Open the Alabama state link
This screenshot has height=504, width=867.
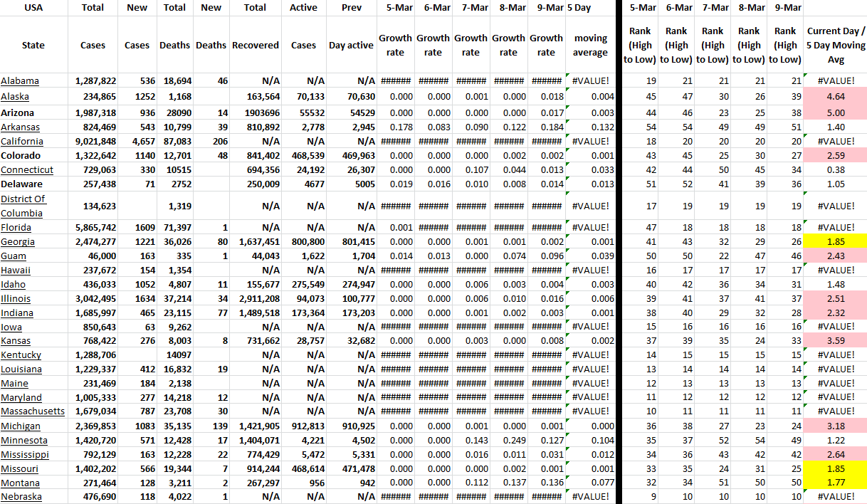(20, 81)
